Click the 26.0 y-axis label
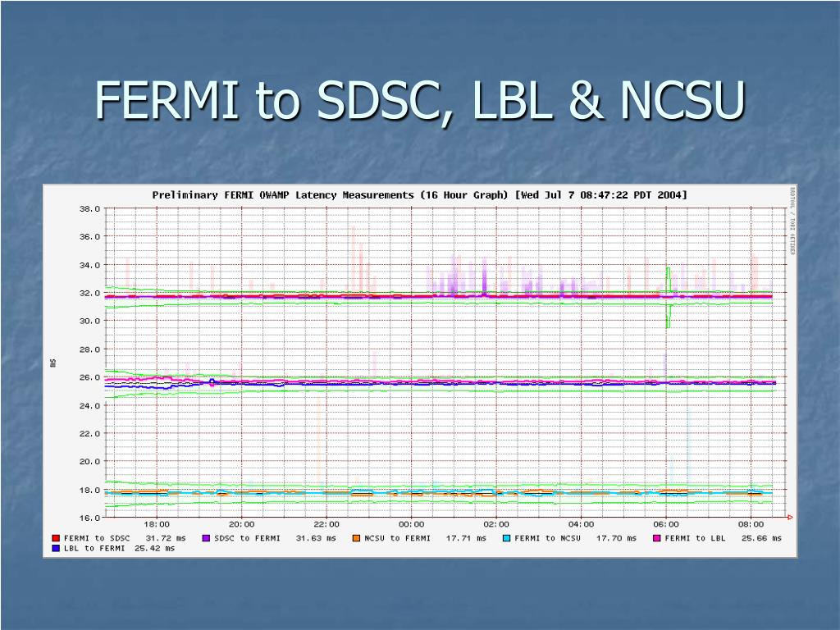 [89, 377]
